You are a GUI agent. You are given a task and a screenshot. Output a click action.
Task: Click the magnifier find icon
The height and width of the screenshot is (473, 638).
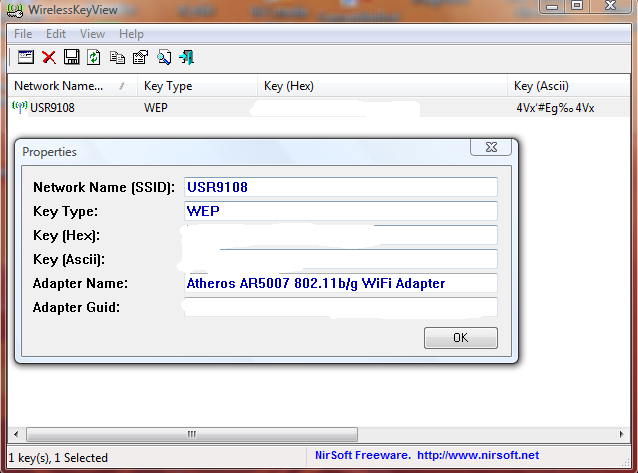pyautogui.click(x=164, y=57)
